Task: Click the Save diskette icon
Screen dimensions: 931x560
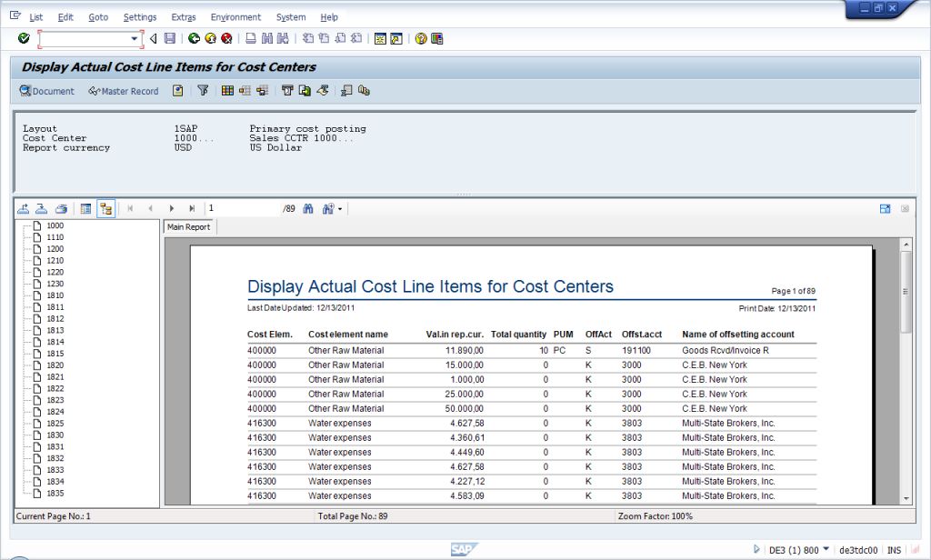Action: tap(170, 38)
